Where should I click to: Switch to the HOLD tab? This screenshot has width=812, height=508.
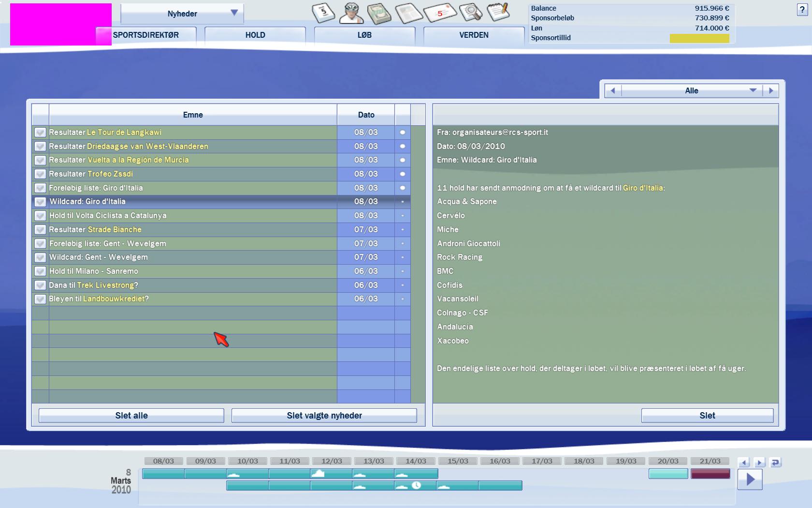coord(255,35)
